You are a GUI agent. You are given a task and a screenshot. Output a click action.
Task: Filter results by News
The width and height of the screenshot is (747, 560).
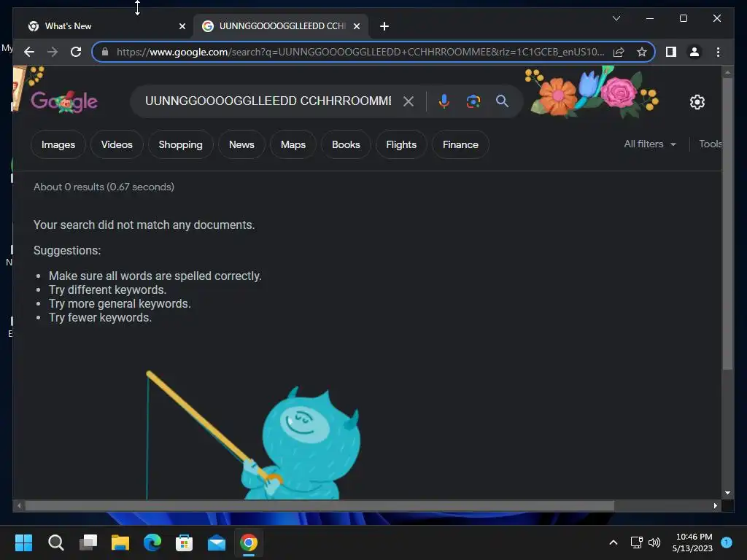[x=241, y=144]
